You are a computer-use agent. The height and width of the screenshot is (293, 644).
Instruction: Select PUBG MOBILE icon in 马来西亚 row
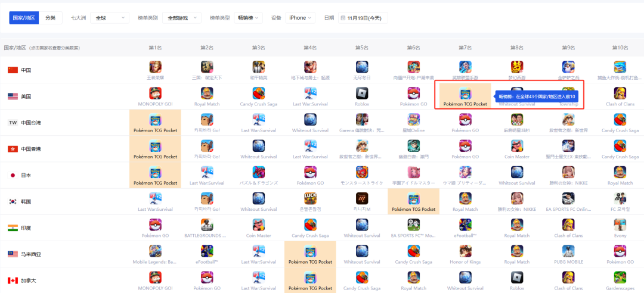[x=569, y=251]
